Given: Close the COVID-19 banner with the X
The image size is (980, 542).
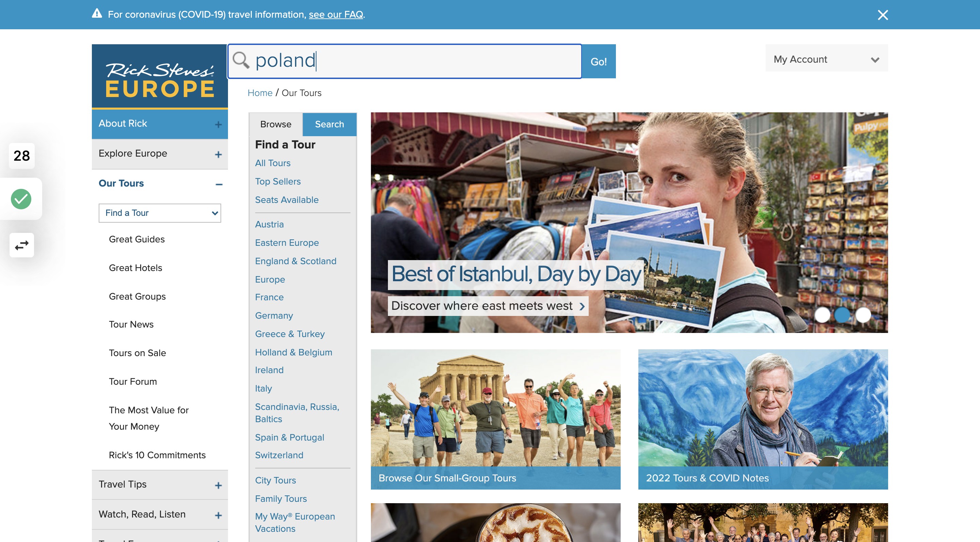Looking at the screenshot, I should tap(883, 15).
